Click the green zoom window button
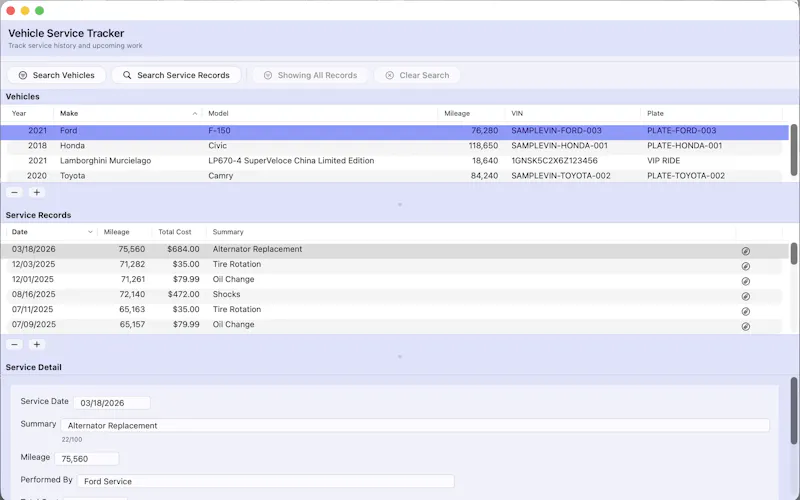 click(x=39, y=10)
